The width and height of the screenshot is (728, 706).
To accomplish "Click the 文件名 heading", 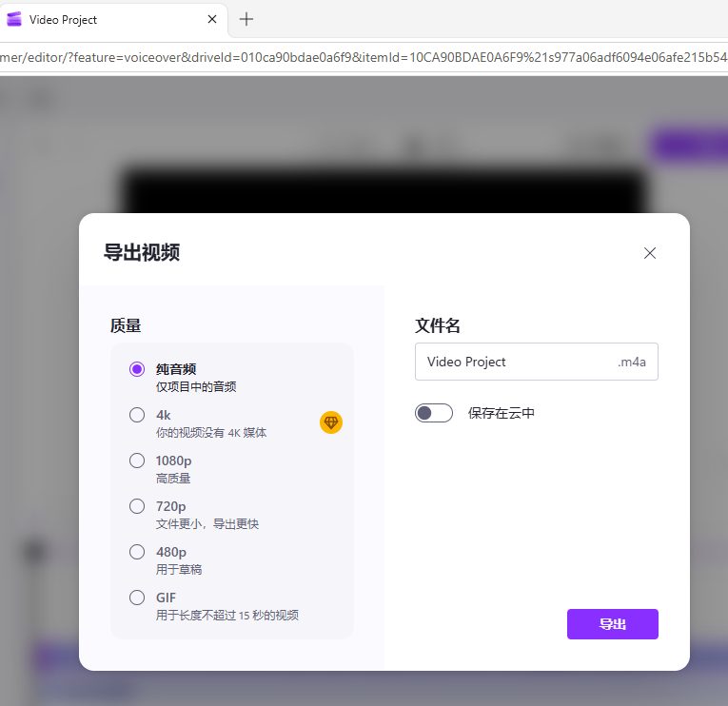I will coord(438,325).
